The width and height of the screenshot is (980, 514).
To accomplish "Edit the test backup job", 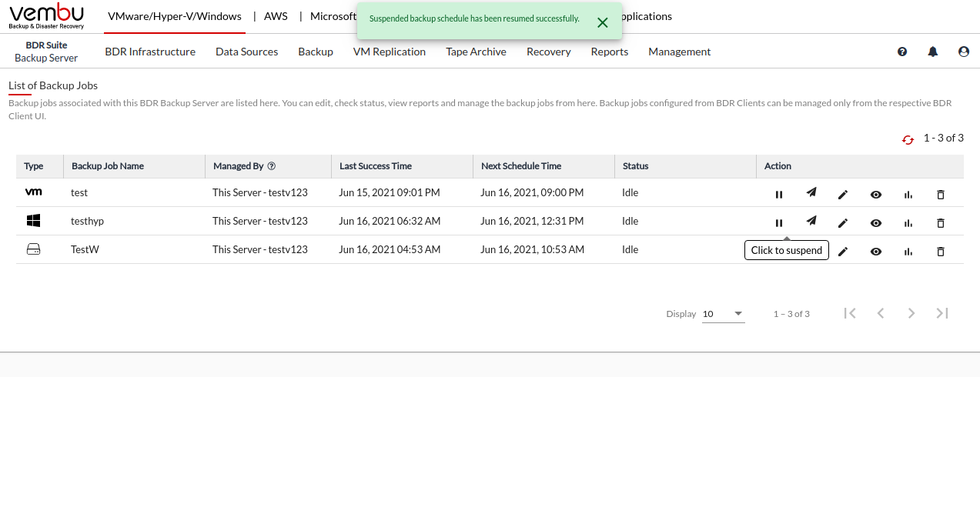I will [843, 195].
